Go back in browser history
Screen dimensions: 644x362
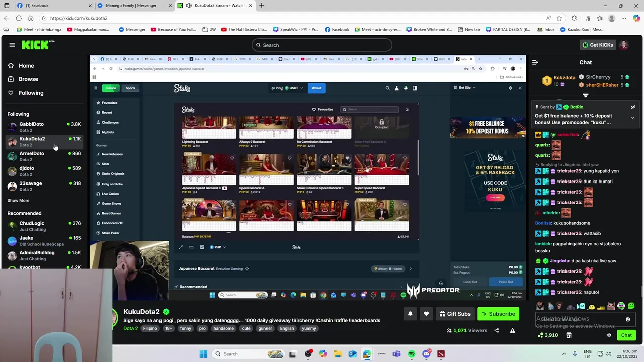(x=6, y=18)
